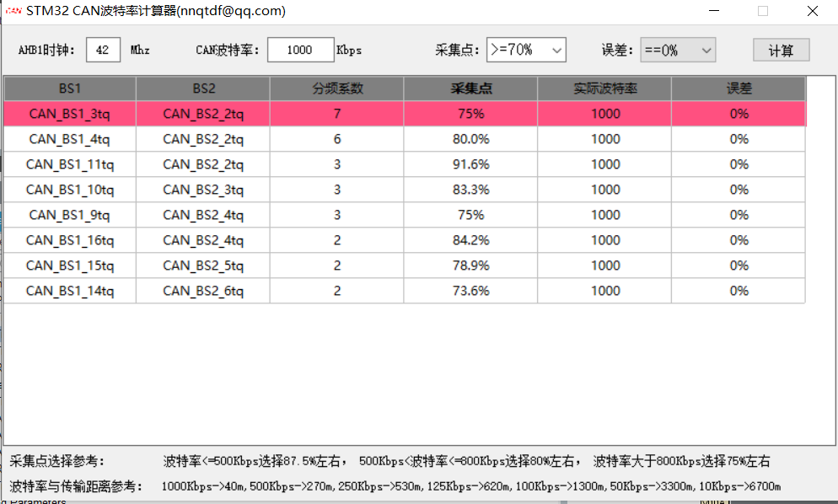This screenshot has height=504, width=838.
Task: Select the CAN_BS1_11tq row with 91.6% sample
Action: [x=70, y=164]
